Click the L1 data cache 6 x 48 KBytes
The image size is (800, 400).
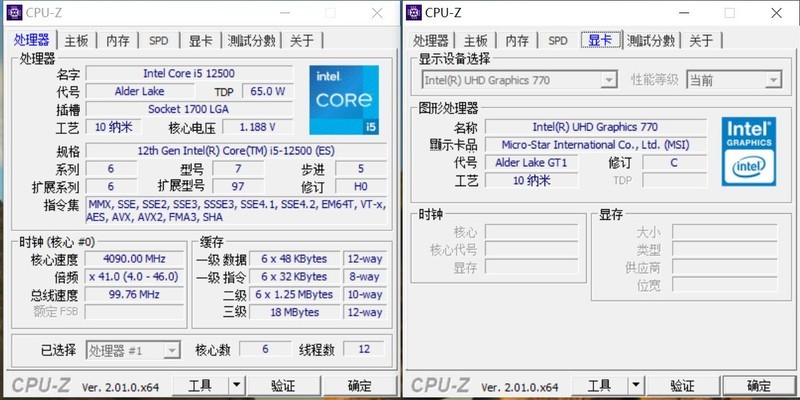[294, 259]
